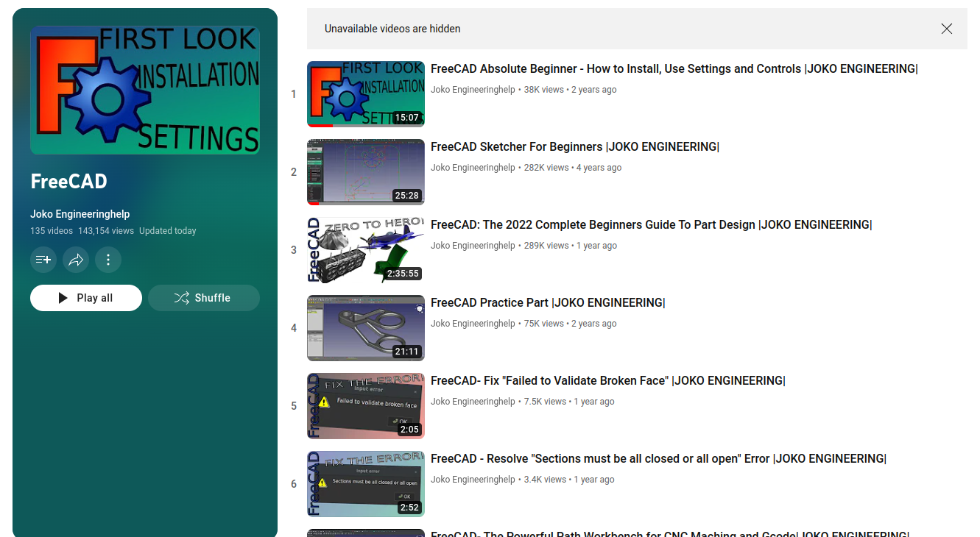Click the 135 videos count text
980x537 pixels.
point(52,231)
